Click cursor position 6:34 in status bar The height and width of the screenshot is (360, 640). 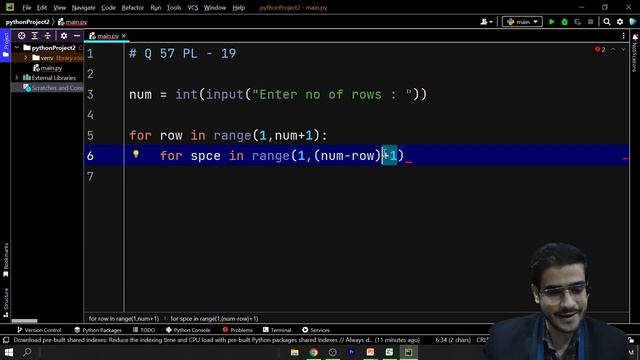(x=453, y=340)
